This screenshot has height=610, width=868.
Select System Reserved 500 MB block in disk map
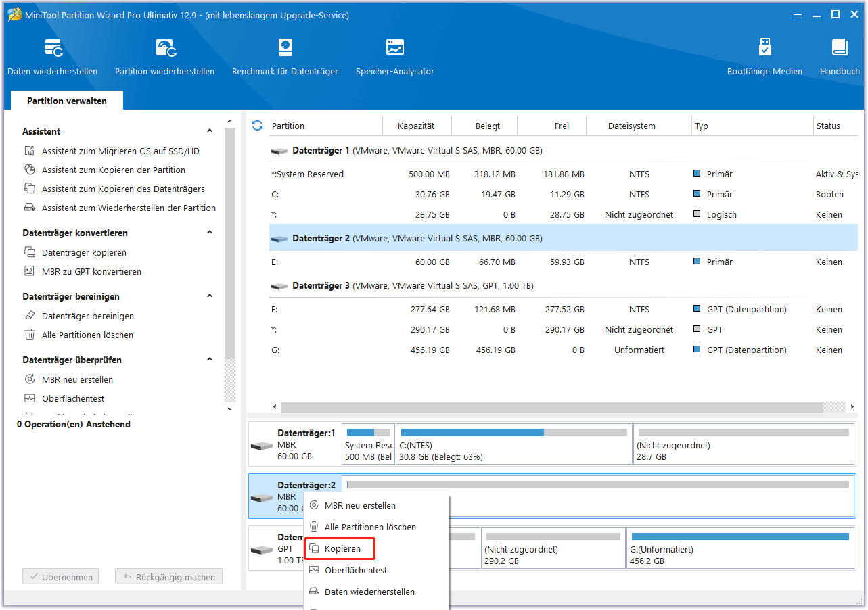tap(368, 444)
